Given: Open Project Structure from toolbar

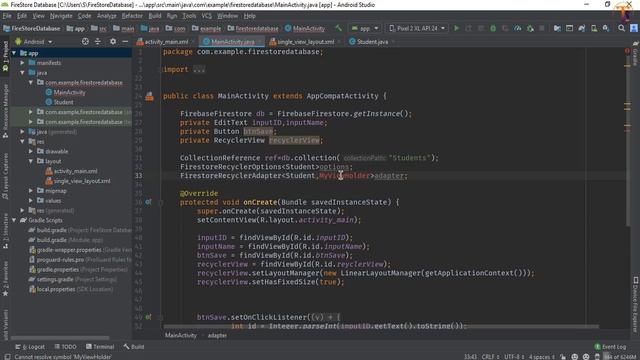Looking at the screenshot, I should (557, 28).
